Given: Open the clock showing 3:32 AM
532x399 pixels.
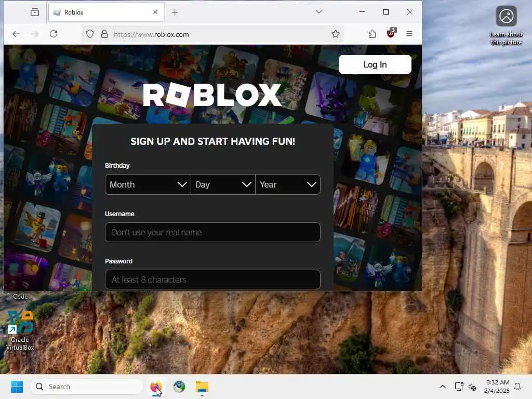Looking at the screenshot, I should (x=497, y=387).
